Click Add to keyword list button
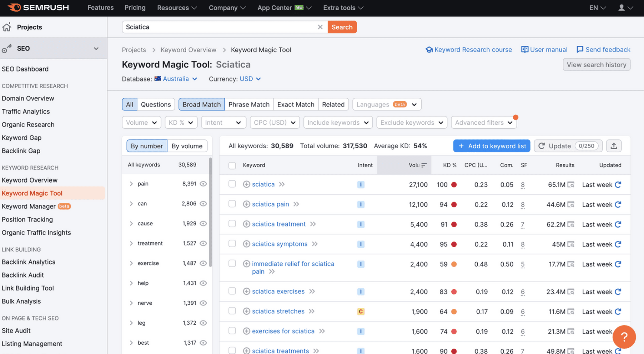The height and width of the screenshot is (354, 644). click(x=491, y=146)
